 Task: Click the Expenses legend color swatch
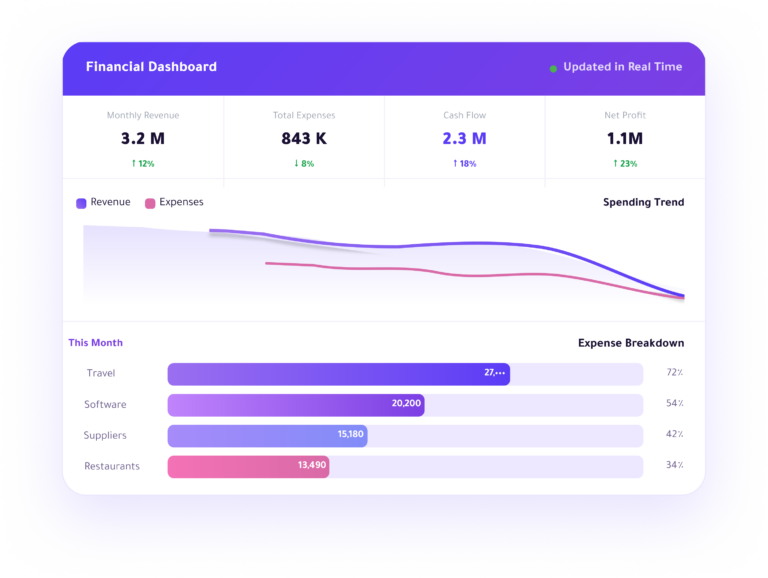(x=150, y=203)
